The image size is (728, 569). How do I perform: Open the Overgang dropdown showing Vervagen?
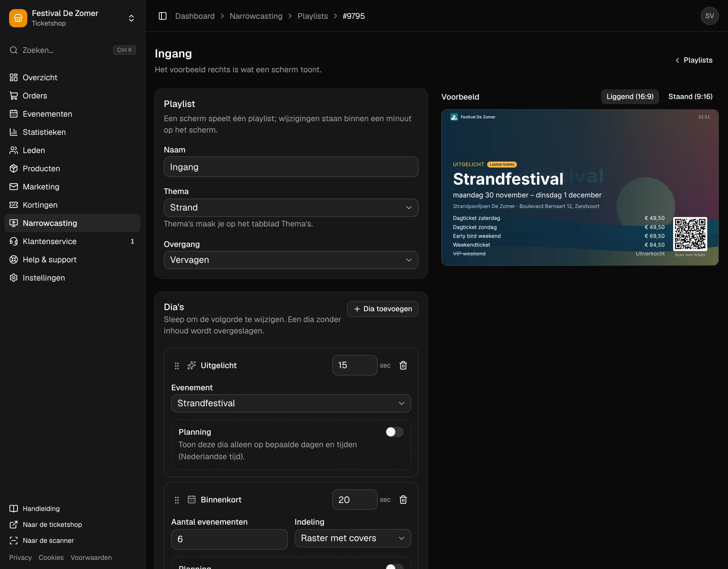tap(291, 260)
